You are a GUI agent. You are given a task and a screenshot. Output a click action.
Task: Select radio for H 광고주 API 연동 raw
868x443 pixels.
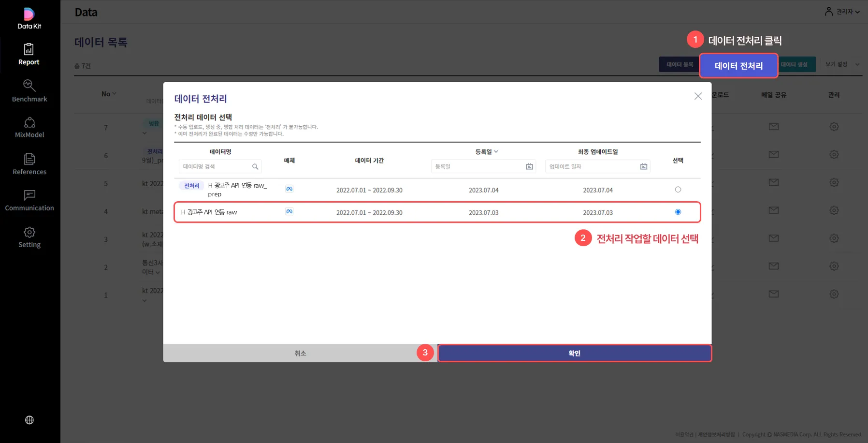(678, 212)
